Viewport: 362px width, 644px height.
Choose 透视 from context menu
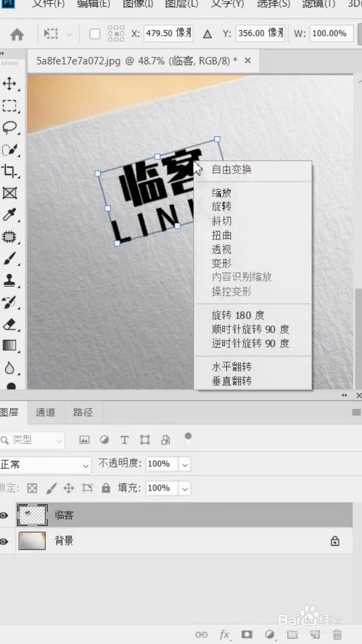(222, 249)
